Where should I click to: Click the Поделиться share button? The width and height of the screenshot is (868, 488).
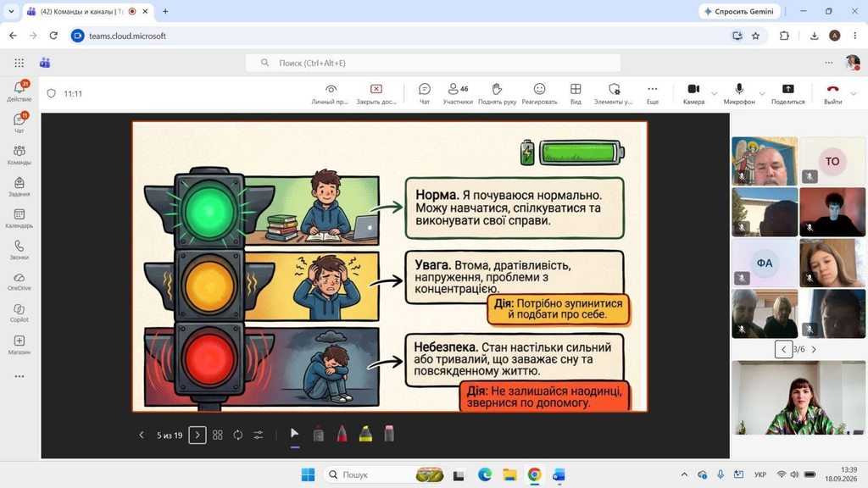787,93
